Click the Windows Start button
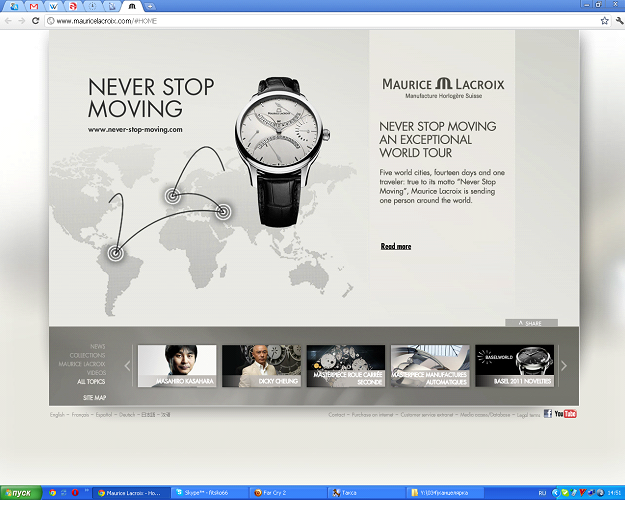 pyautogui.click(x=20, y=493)
